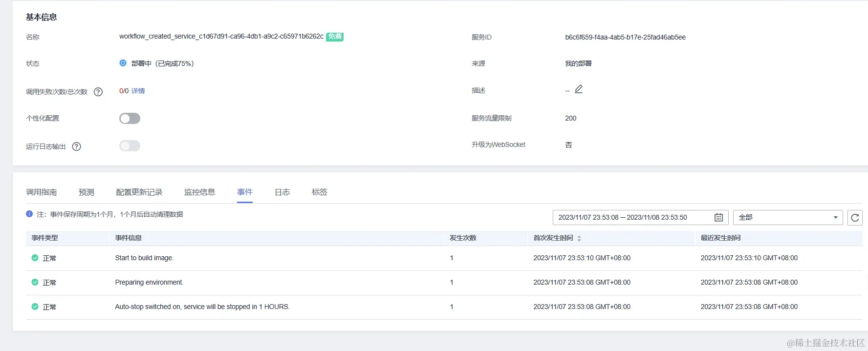Click the 否 value for 升级为WebSocket

point(568,145)
